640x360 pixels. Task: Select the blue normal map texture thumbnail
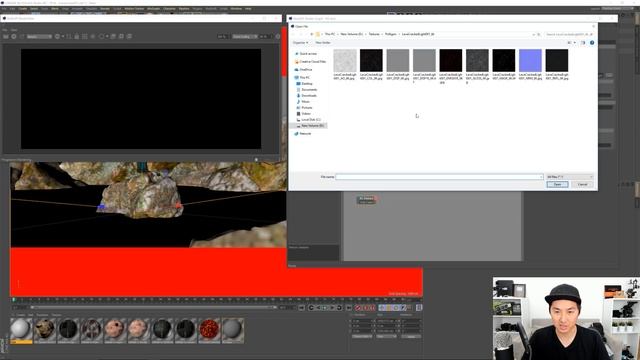(x=530, y=60)
